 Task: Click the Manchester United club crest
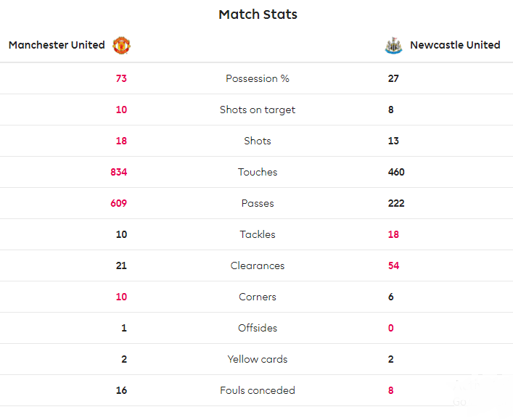[121, 46]
